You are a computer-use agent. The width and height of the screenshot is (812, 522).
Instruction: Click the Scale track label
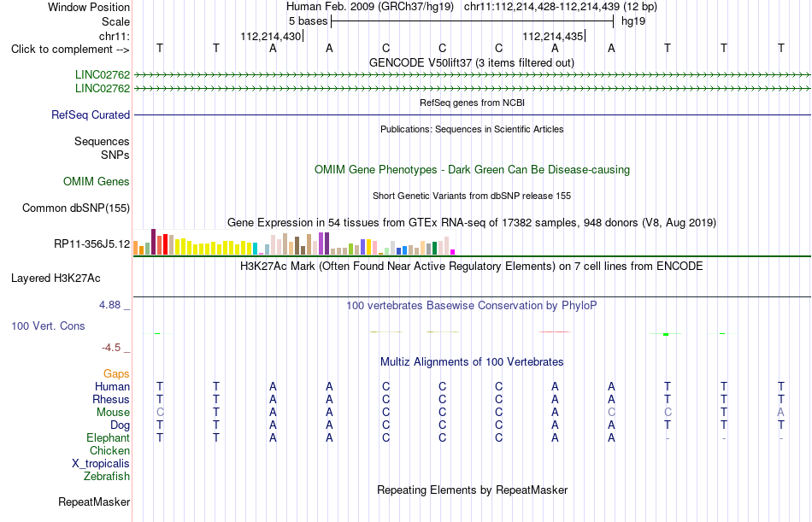coord(115,21)
